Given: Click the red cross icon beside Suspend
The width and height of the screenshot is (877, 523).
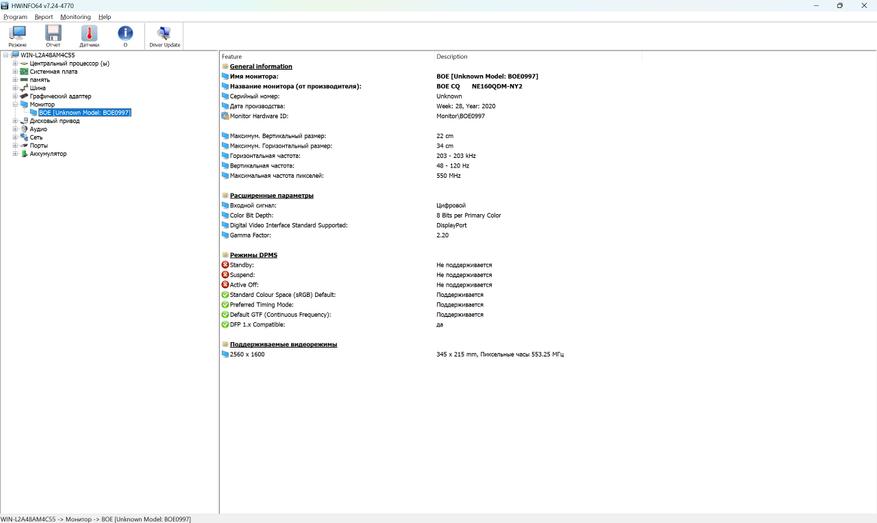Looking at the screenshot, I should point(225,275).
